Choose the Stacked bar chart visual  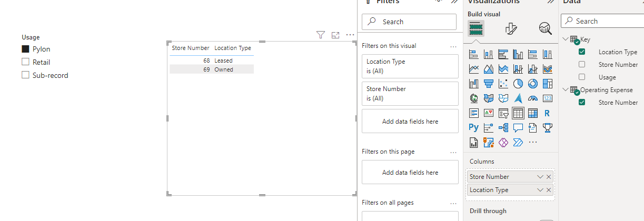(473, 54)
